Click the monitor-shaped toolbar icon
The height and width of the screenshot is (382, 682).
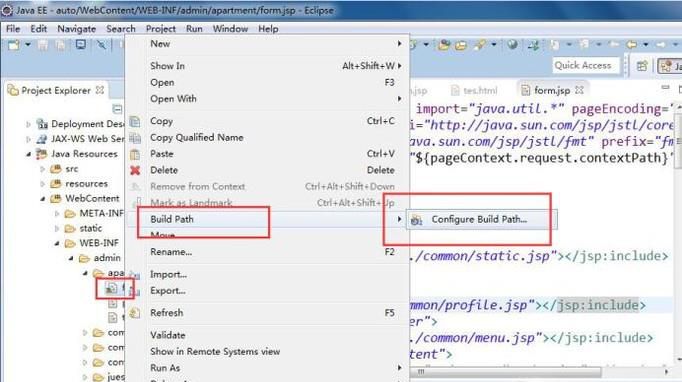point(80,44)
